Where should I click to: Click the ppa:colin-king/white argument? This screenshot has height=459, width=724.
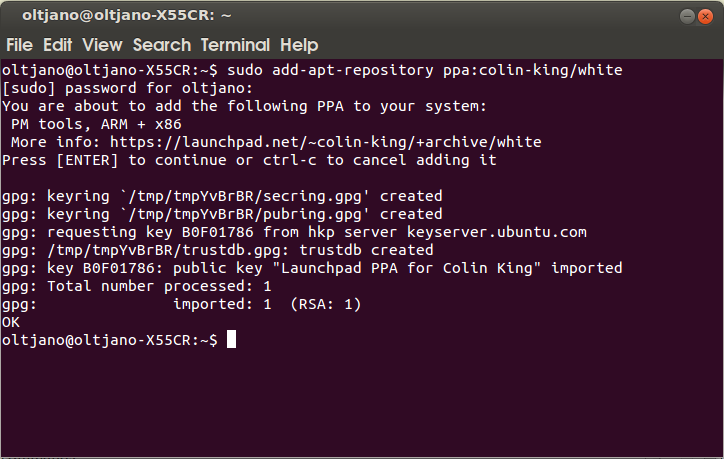[x=533, y=70]
